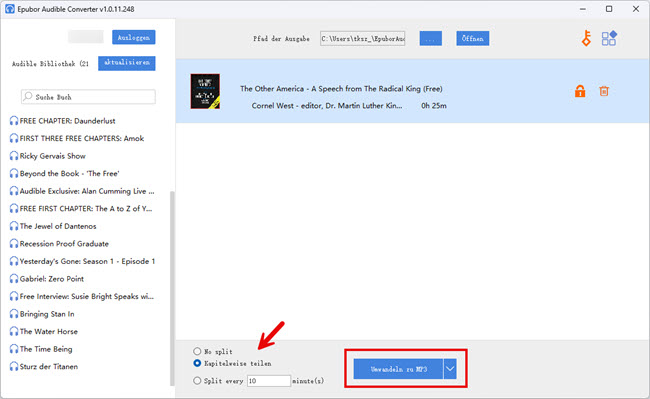Click the search magnifier icon

tap(28, 97)
